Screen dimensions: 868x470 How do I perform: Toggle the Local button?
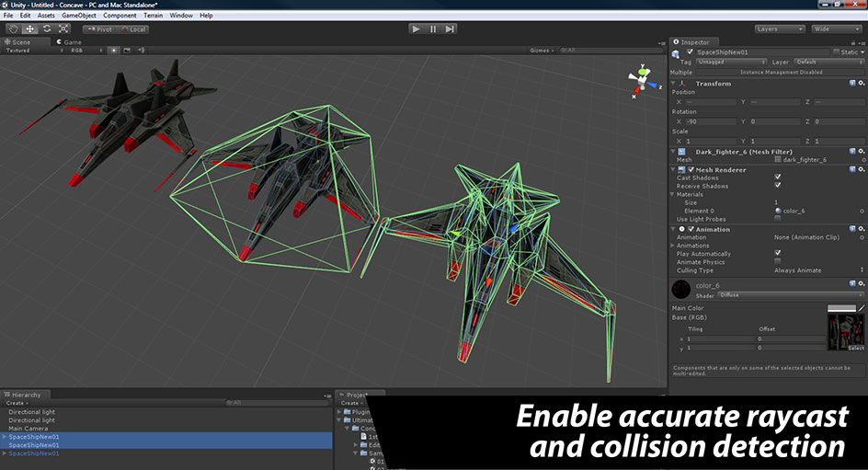point(133,29)
